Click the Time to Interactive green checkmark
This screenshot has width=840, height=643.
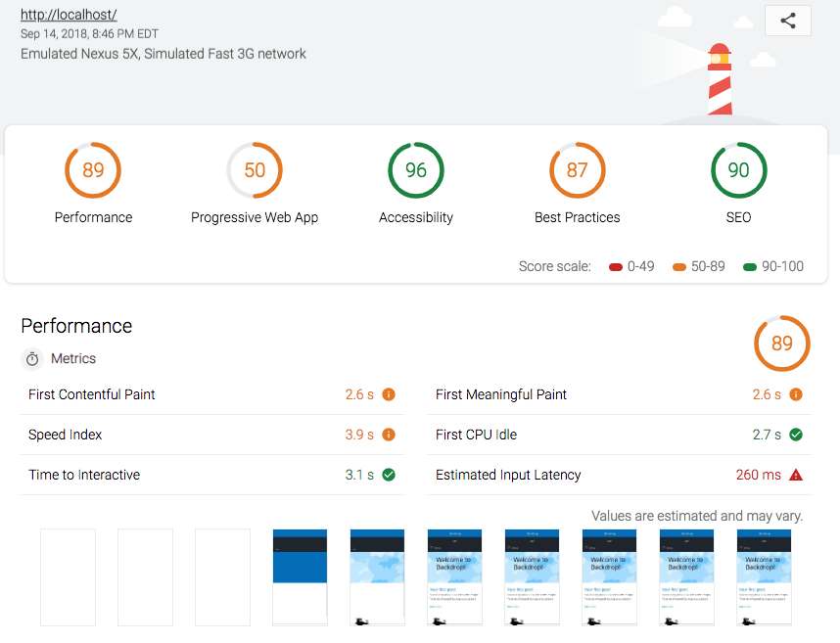(x=389, y=475)
